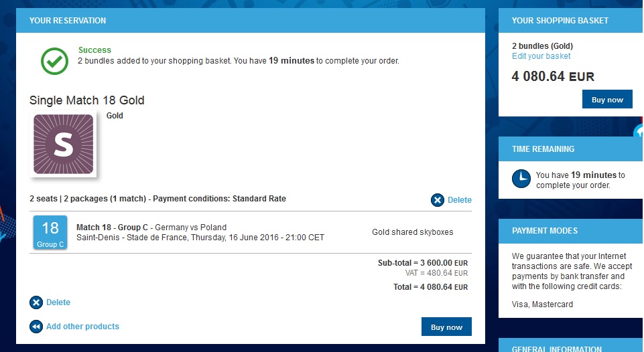Open the Add other products link
The image size is (644, 352).
pos(82,327)
